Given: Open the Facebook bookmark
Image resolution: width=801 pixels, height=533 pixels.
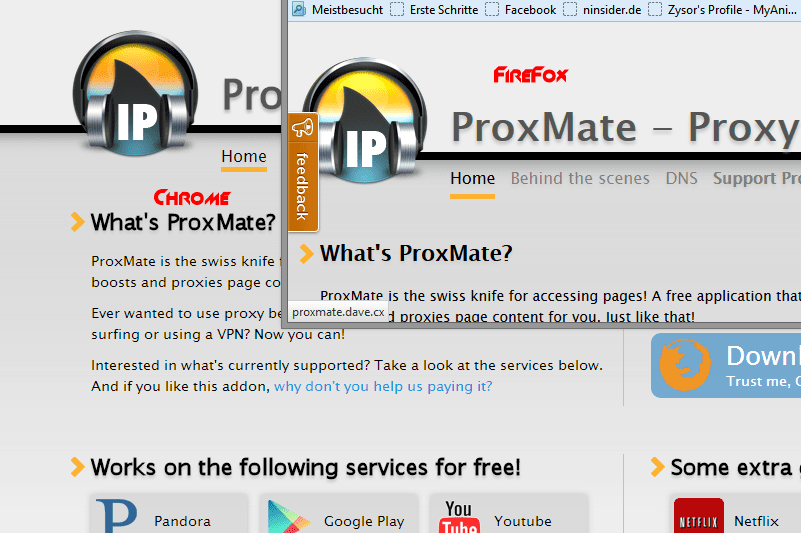Looking at the screenshot, I should pos(521,10).
